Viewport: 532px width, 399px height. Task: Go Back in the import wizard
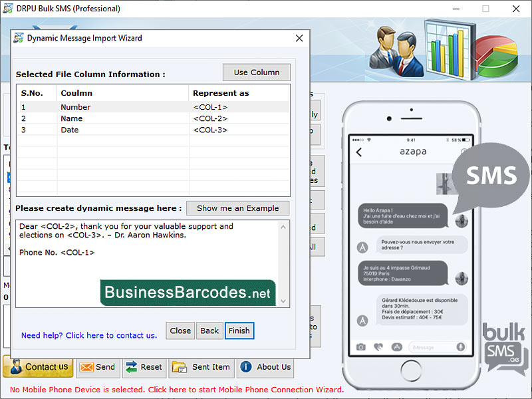[209, 331]
